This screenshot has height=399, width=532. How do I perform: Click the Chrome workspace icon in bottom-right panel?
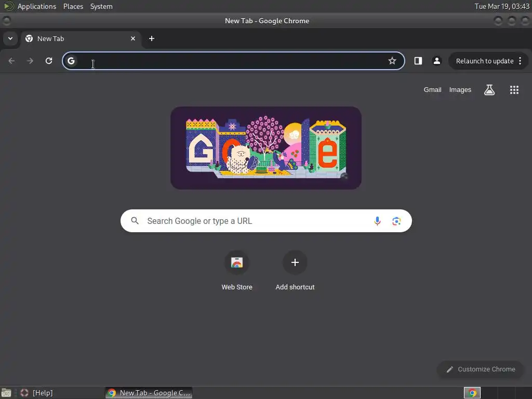[x=472, y=393]
